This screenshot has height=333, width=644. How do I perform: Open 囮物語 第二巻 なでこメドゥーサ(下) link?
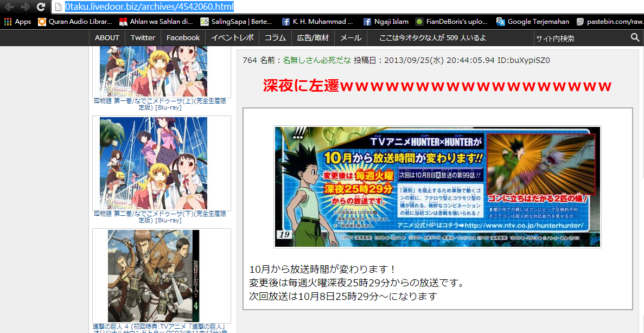(160, 217)
